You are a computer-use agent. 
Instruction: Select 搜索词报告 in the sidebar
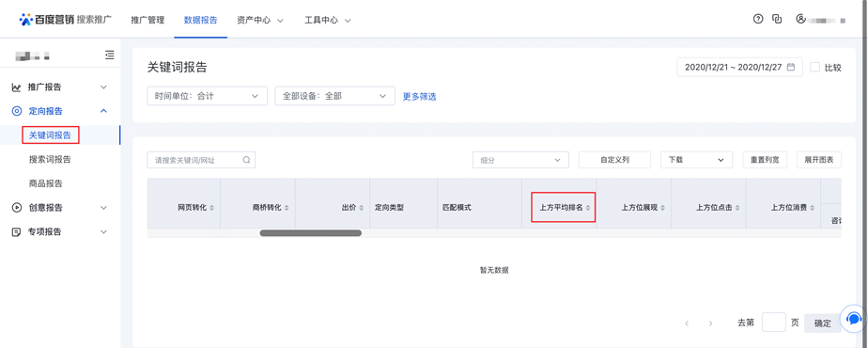50,160
